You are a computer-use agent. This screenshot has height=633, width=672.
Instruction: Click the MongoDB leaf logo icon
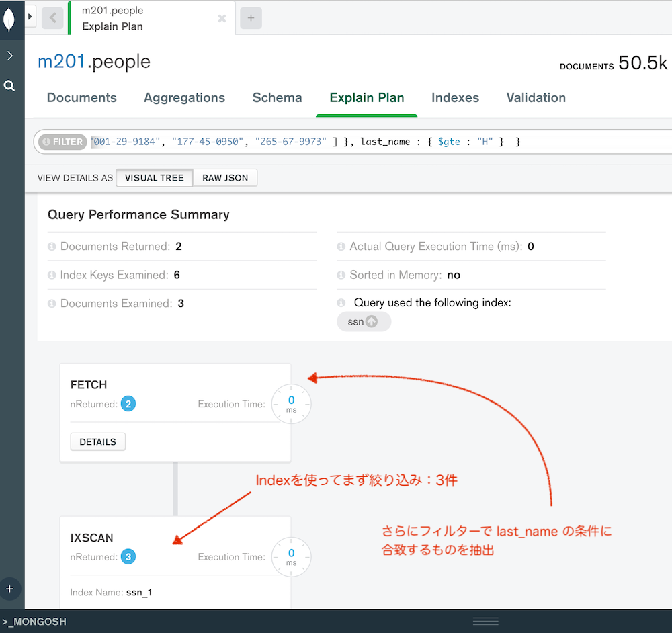[x=9, y=19]
